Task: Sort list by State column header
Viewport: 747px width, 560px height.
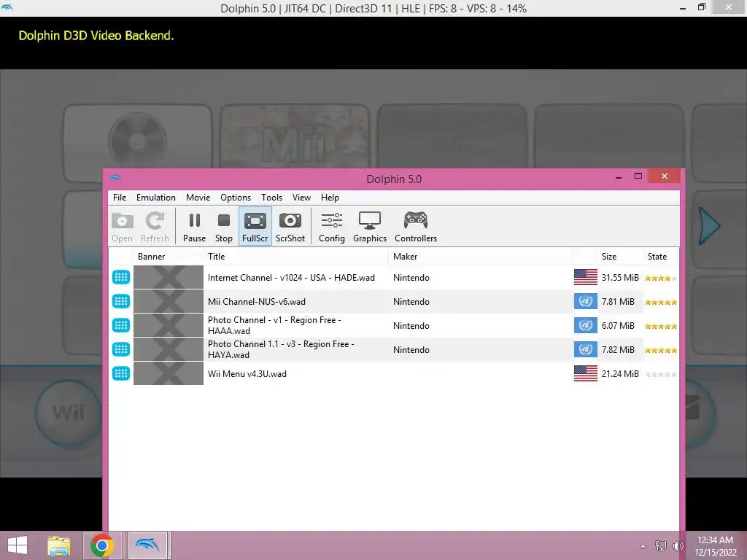Action: point(661,256)
